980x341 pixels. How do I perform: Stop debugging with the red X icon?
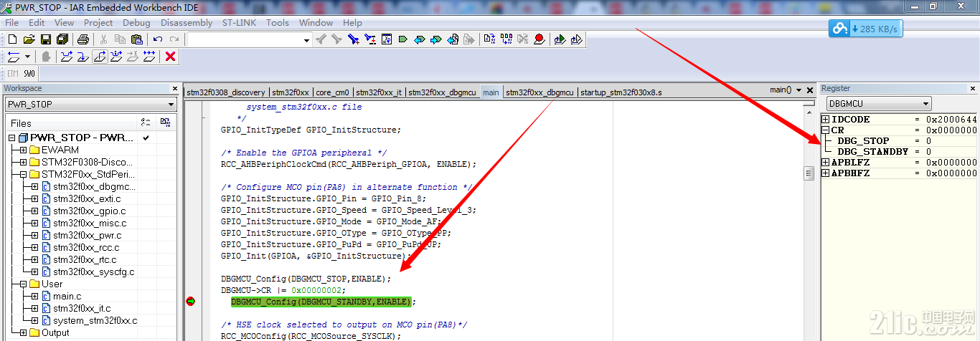point(170,57)
